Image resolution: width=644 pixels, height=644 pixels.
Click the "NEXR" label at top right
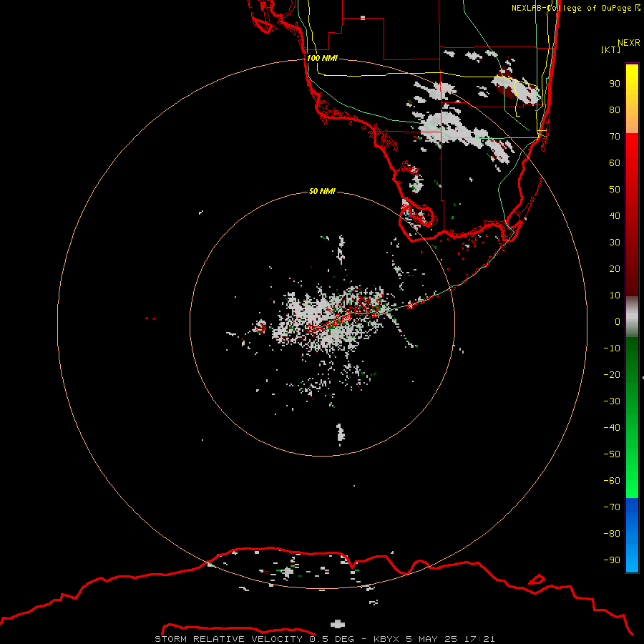(629, 43)
